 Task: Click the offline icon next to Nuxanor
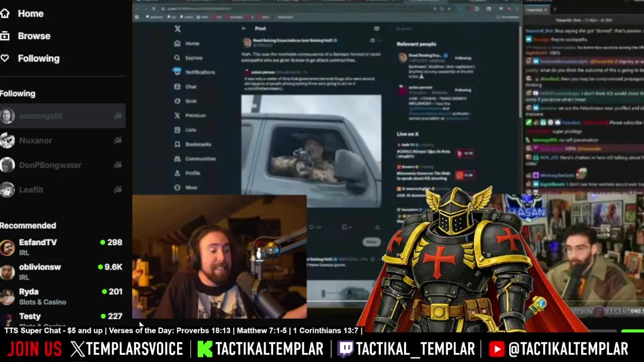click(x=118, y=140)
